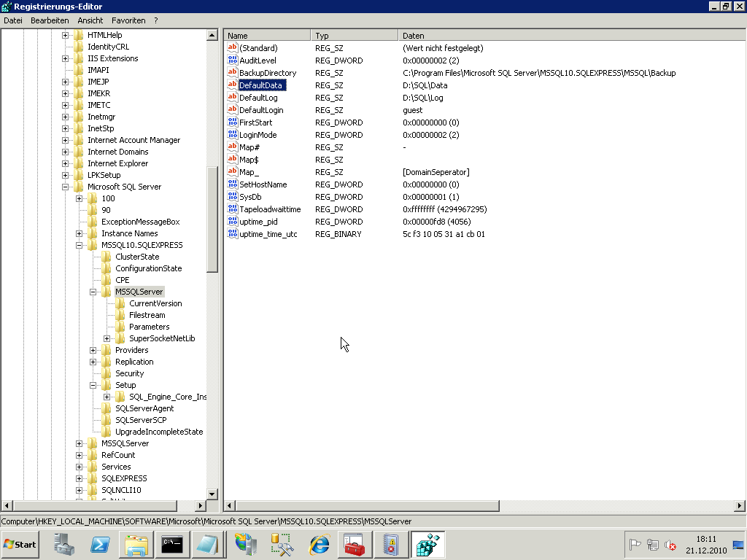Open Internet Explorer from the taskbar
747x560 pixels.
(320, 544)
